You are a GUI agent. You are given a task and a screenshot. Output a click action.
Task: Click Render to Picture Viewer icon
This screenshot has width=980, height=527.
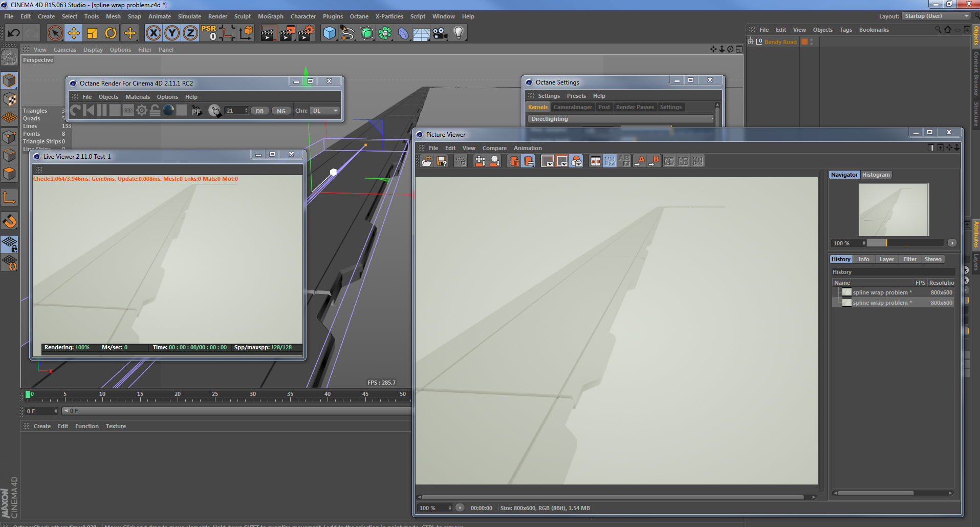click(287, 33)
